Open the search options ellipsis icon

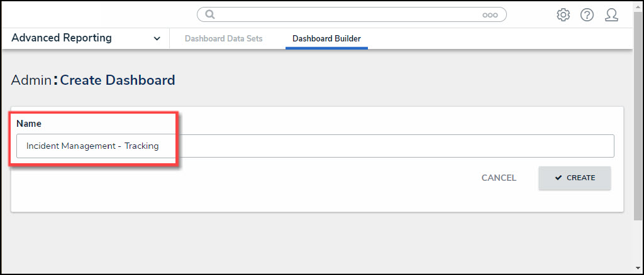[490, 15]
